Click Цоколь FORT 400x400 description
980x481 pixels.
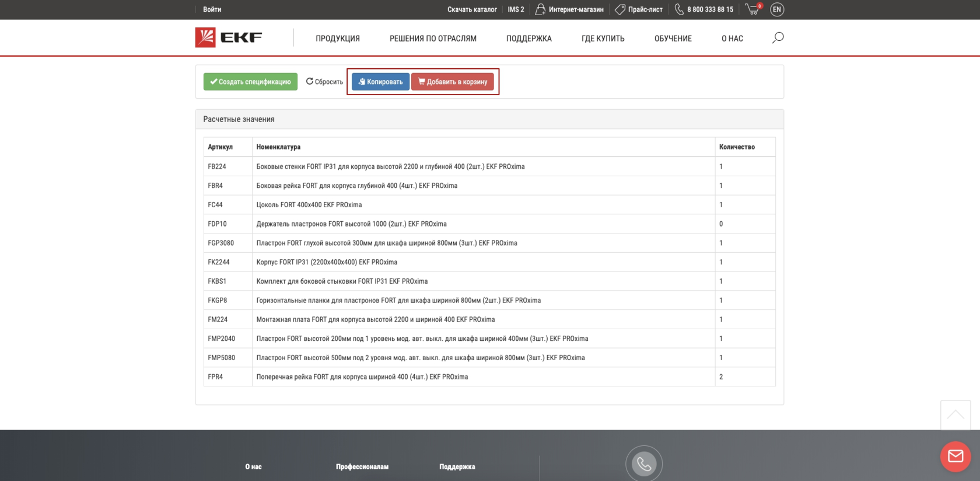309,205
